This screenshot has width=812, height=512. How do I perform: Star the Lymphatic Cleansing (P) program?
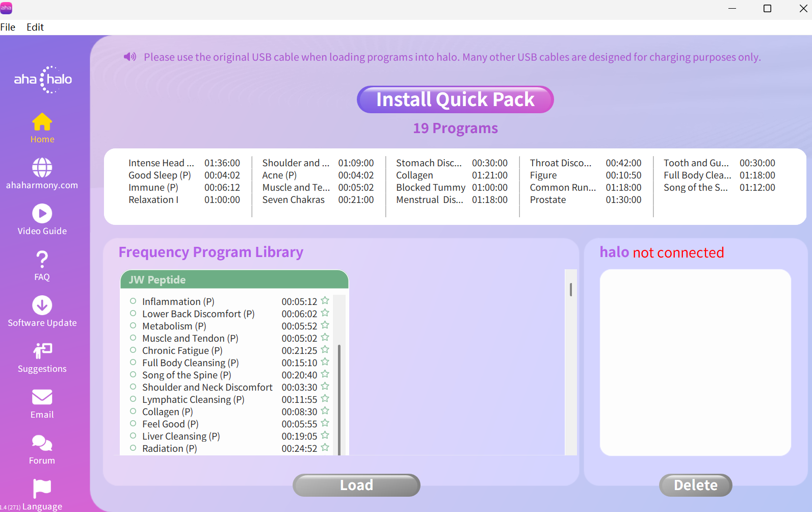tap(325, 398)
